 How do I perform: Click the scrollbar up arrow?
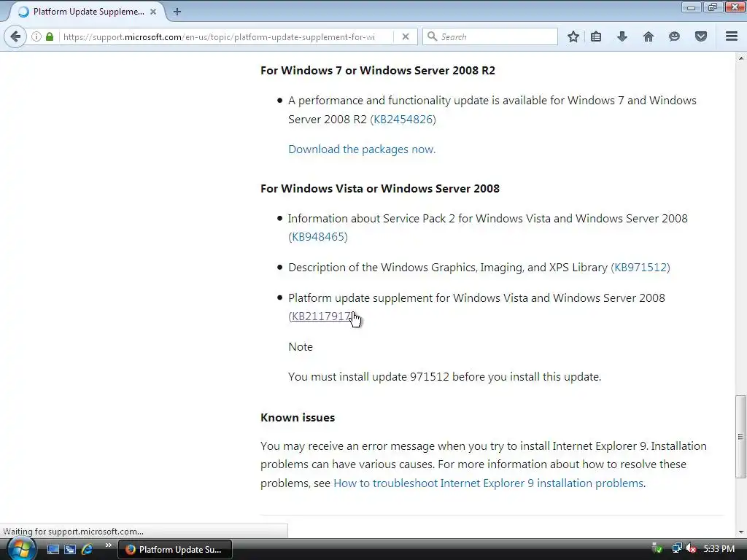click(x=740, y=58)
